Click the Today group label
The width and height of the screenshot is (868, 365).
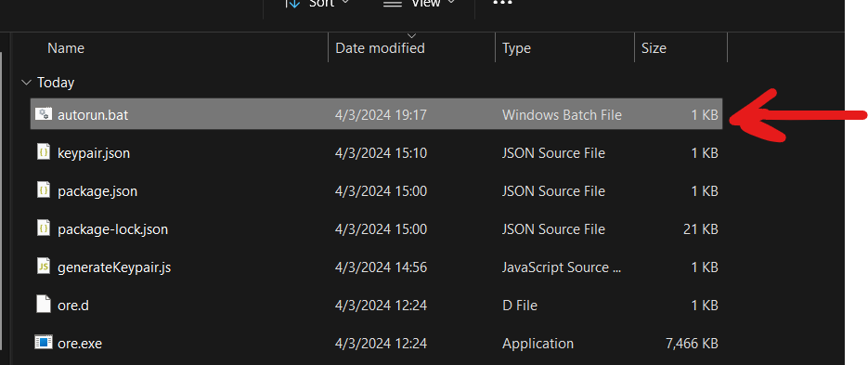click(56, 83)
